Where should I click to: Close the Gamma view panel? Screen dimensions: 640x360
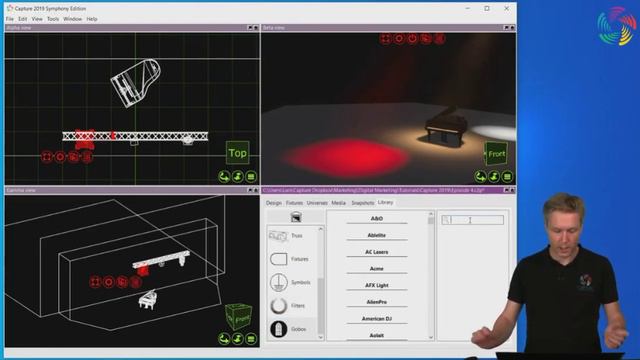(256, 190)
